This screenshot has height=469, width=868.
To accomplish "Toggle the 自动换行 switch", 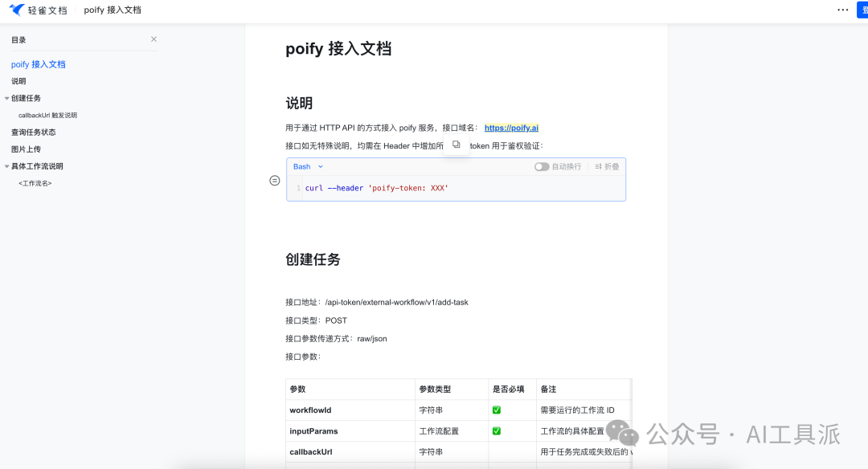I will [542, 166].
